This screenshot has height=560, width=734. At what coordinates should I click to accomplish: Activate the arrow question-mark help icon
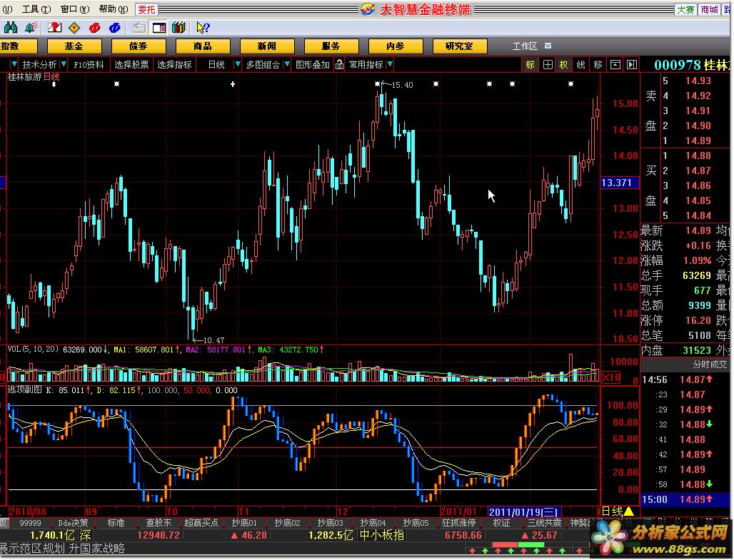(203, 28)
